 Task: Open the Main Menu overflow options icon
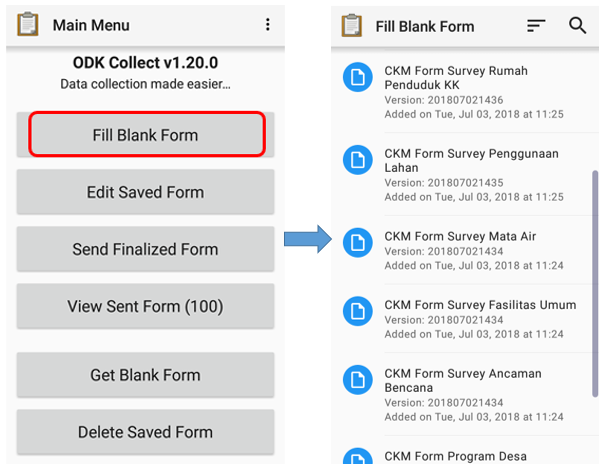tap(267, 25)
